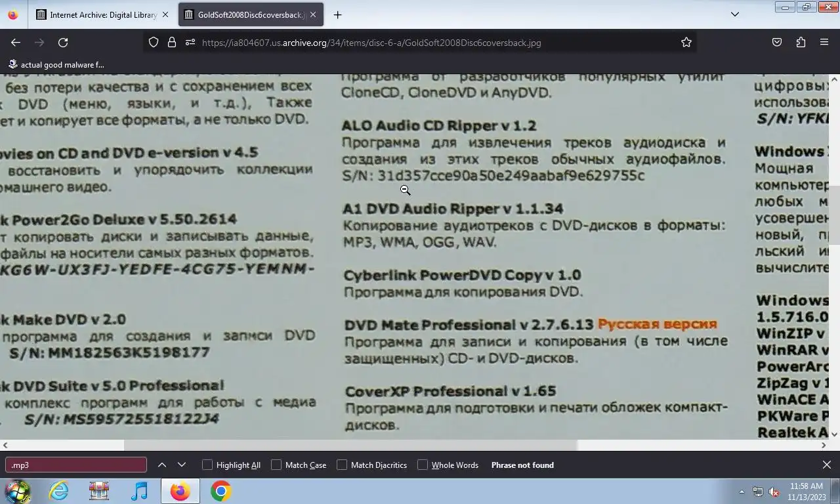Click the serial MS5957255181223​4
Image resolution: width=840 pixels, height=504 pixels.
click(x=140, y=419)
